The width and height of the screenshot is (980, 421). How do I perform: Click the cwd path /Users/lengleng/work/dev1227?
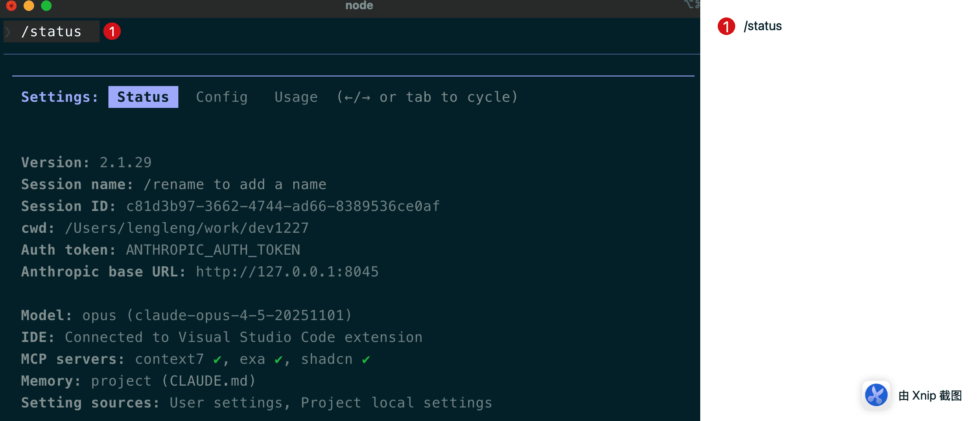point(187,228)
